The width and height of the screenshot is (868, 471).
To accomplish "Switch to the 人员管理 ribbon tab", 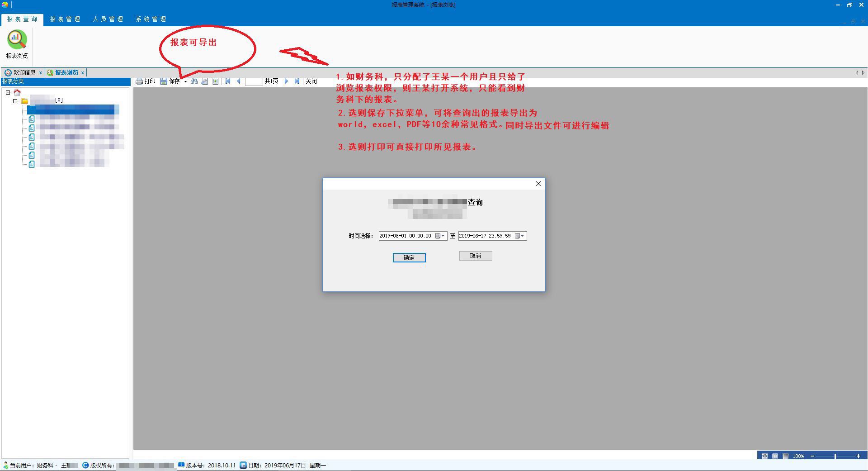I will pos(108,19).
